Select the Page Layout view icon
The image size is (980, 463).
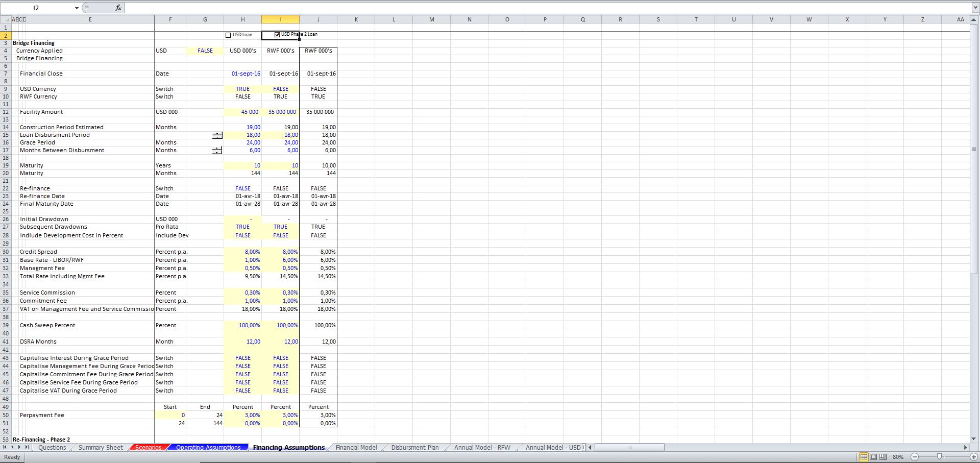pos(874,457)
